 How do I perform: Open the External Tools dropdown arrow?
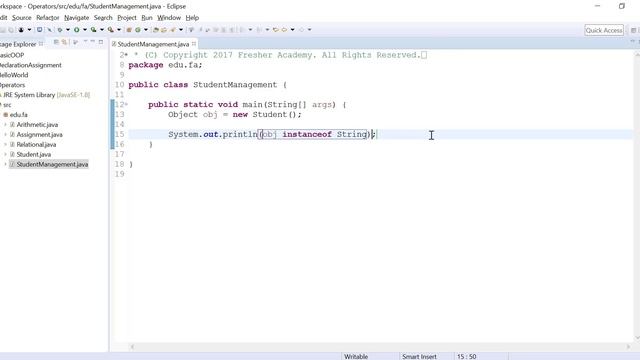pyautogui.click(x=119, y=30)
